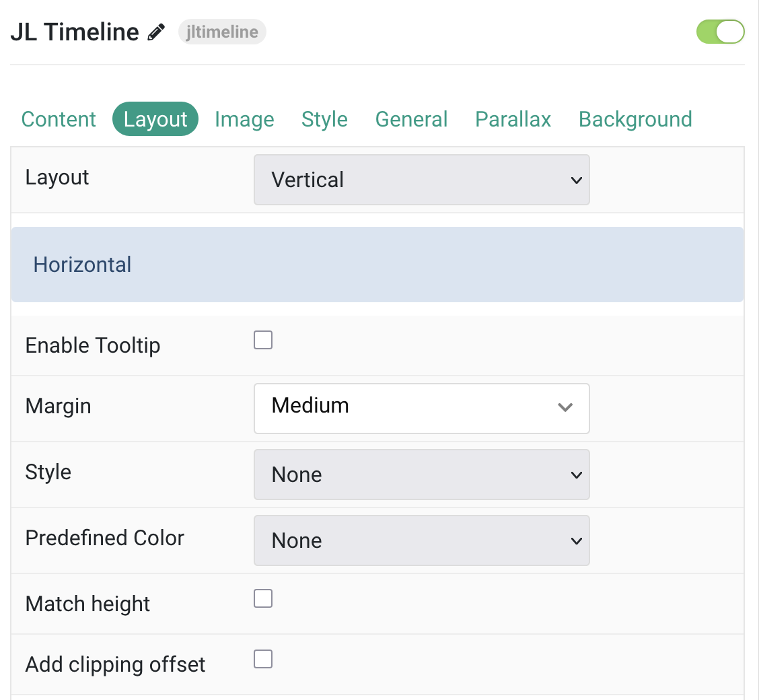Switch to the Content tab
This screenshot has width=759, height=700.
[x=59, y=119]
